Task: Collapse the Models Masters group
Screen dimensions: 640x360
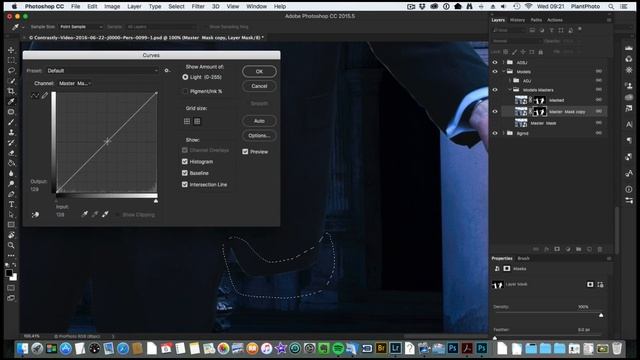Action: [510, 89]
